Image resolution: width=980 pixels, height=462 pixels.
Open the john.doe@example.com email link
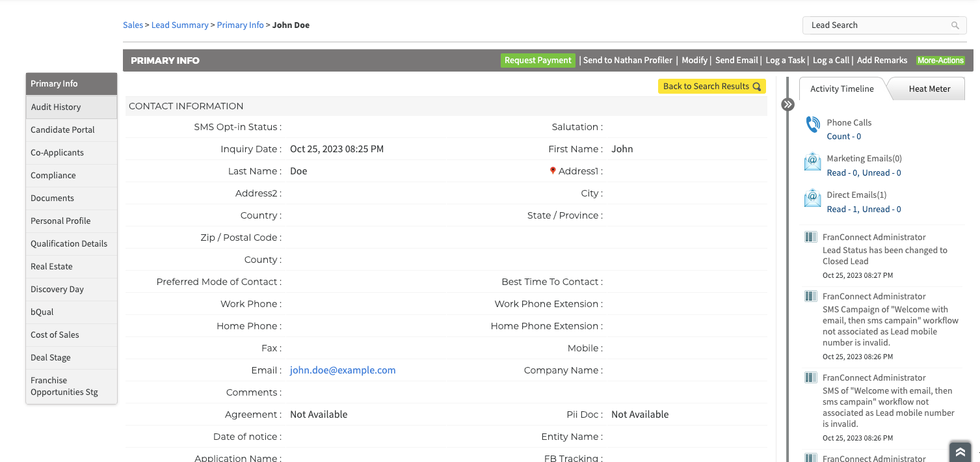pos(343,370)
